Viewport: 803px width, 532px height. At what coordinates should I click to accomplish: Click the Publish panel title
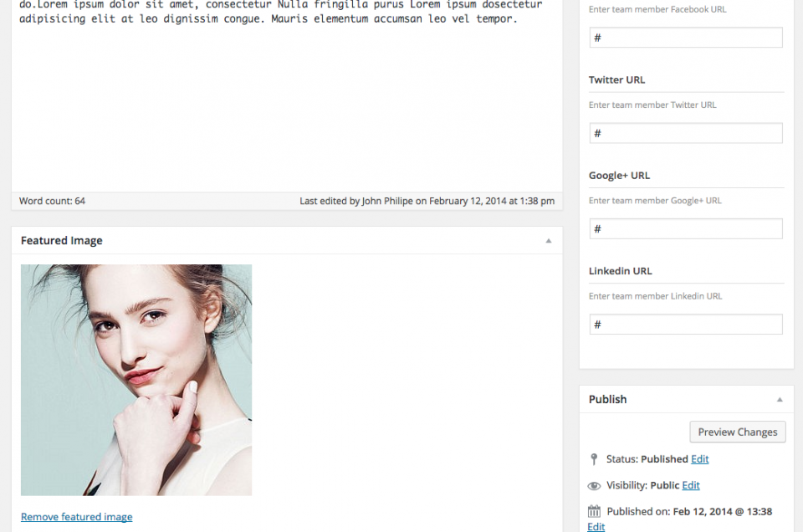click(x=607, y=399)
